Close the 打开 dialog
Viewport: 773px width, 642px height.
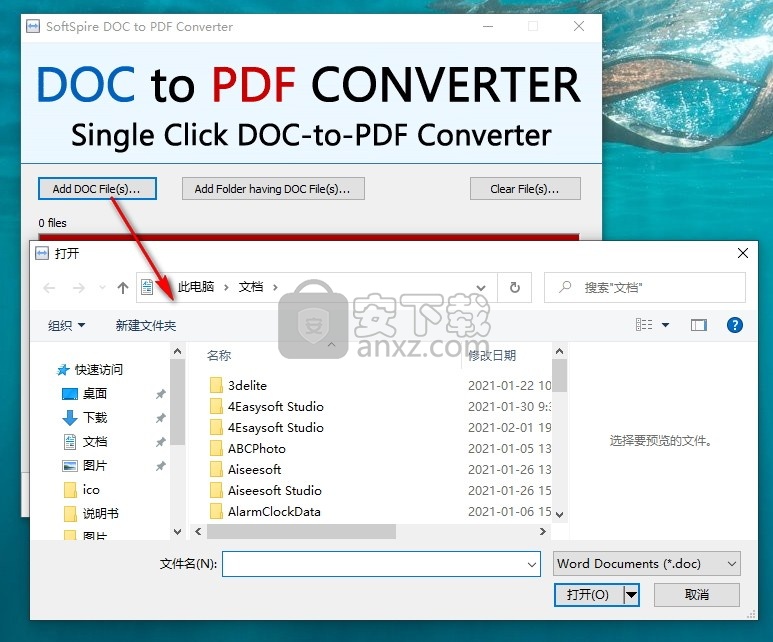(742, 253)
